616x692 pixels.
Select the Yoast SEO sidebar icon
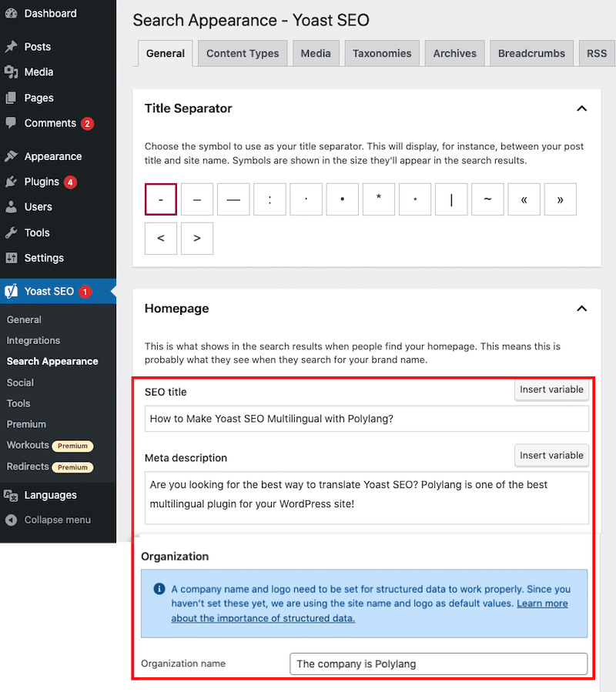(x=11, y=291)
